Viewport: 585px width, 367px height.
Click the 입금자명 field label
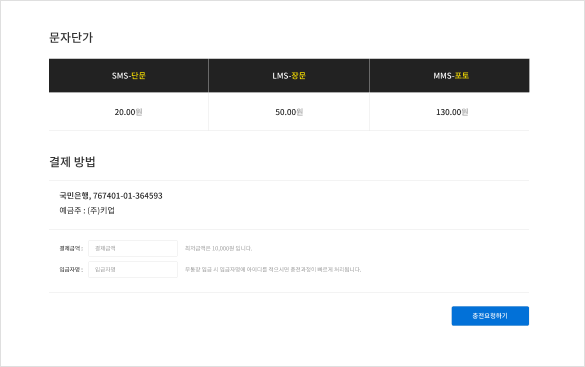[x=71, y=269]
